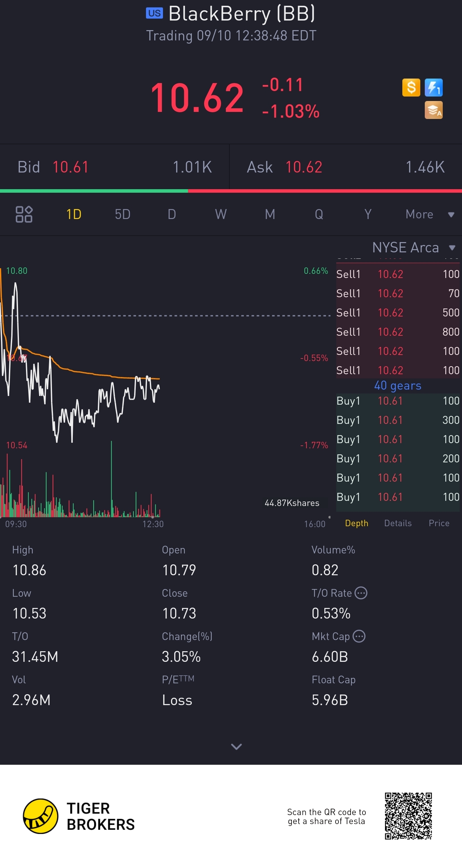Image resolution: width=462 pixels, height=868 pixels.
Task: Tap the BlackBerry (BB) title
Action: [242, 13]
